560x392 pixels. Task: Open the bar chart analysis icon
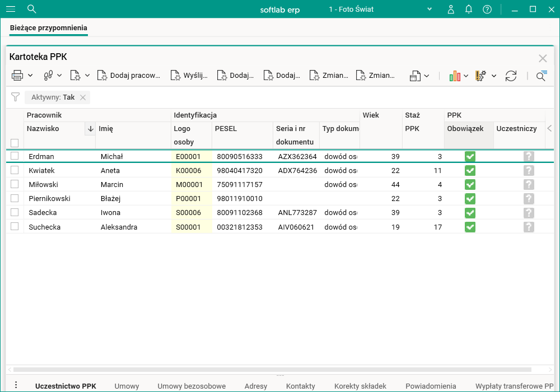[455, 76]
